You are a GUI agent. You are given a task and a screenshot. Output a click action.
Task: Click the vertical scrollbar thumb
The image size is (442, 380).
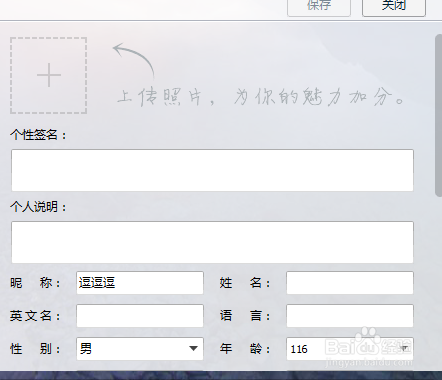pos(439,115)
